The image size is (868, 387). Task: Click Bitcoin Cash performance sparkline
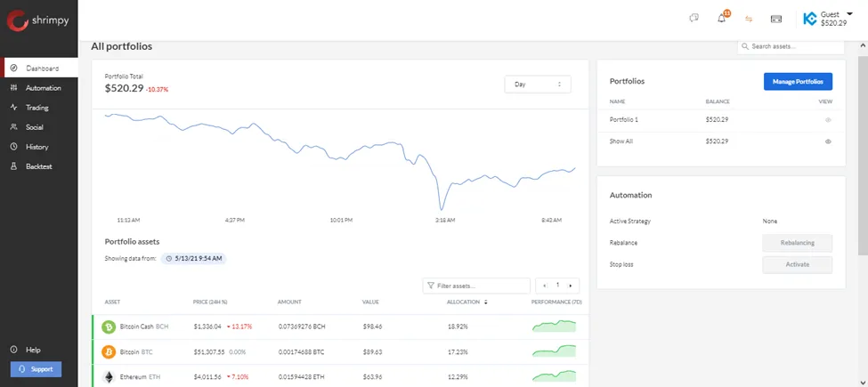554,326
